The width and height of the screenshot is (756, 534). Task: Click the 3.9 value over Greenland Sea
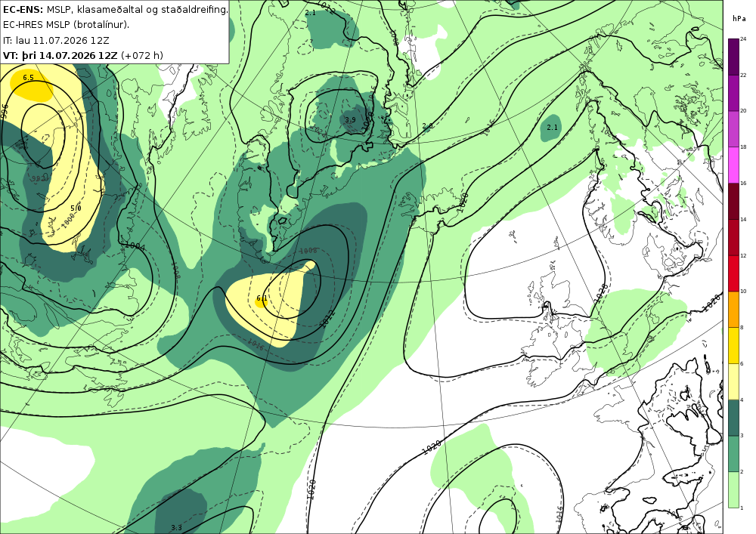point(350,120)
